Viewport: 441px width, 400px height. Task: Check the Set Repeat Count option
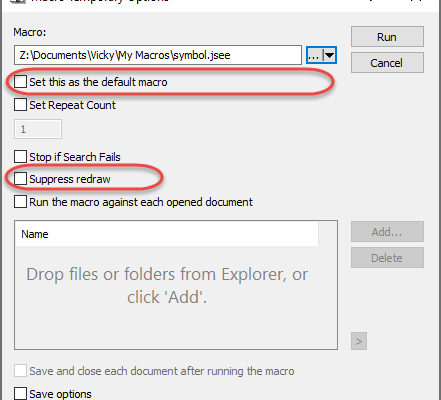pos(20,105)
